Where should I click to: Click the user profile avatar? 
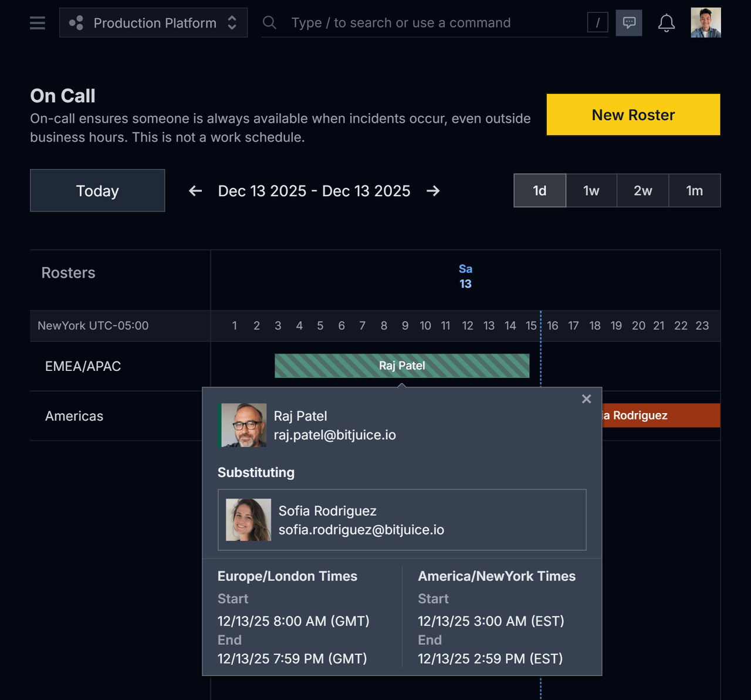click(x=705, y=23)
